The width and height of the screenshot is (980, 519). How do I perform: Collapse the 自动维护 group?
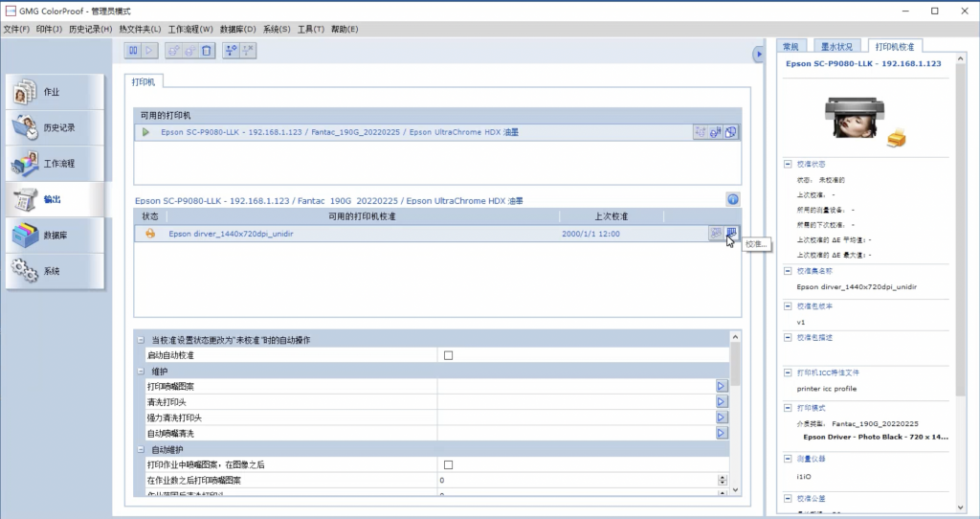(x=142, y=450)
